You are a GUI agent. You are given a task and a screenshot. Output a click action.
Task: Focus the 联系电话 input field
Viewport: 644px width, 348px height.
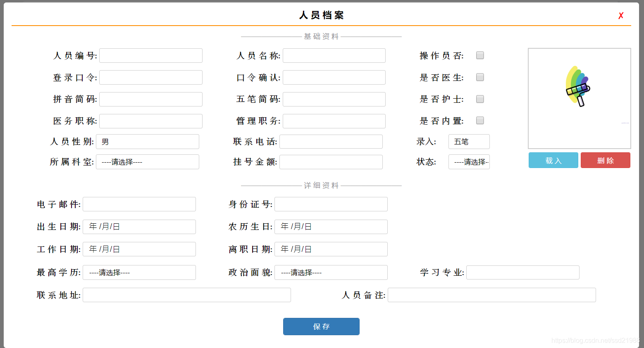pos(331,142)
